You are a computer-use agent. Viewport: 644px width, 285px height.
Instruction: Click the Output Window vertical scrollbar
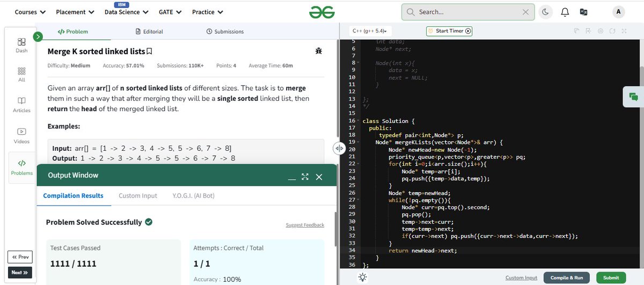(335, 229)
